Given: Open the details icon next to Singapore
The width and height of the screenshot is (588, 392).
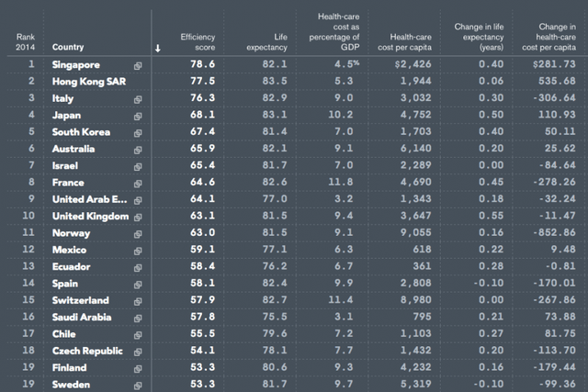Looking at the screenshot, I should pyautogui.click(x=138, y=65).
